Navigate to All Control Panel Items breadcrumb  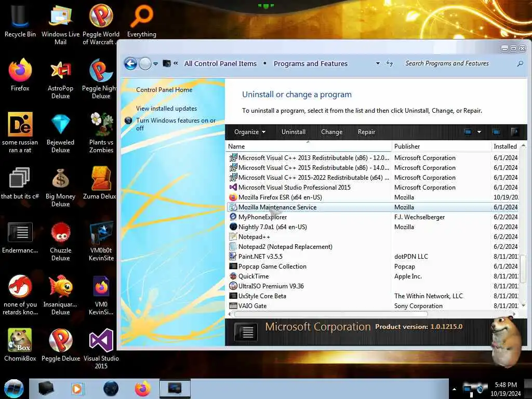220,63
